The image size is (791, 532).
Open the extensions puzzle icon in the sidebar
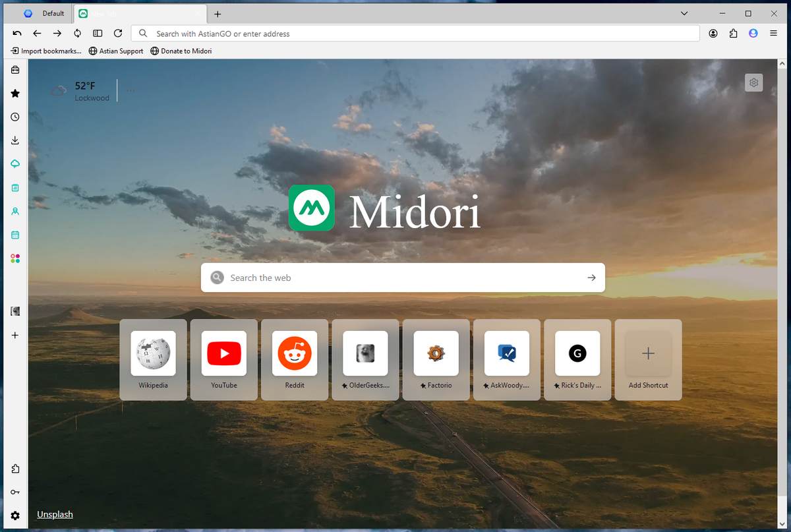pyautogui.click(x=15, y=469)
